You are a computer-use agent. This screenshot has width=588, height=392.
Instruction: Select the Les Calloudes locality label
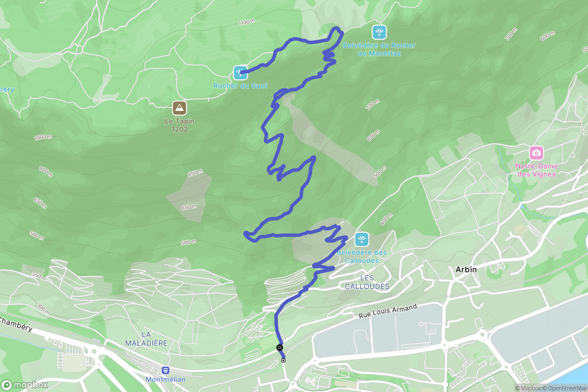pos(367,282)
